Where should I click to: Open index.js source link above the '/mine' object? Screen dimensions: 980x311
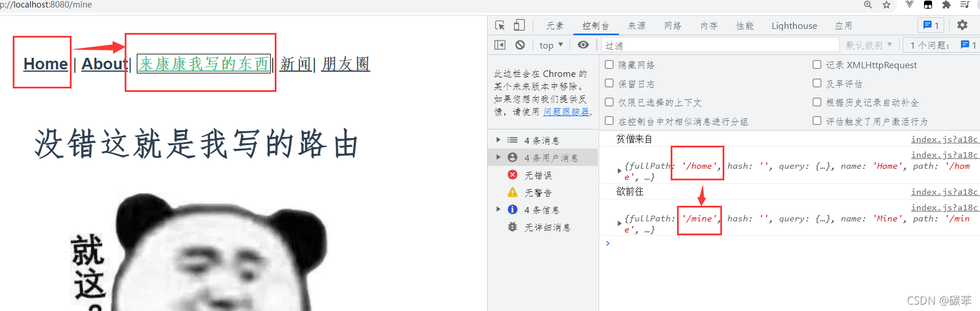[x=945, y=208]
